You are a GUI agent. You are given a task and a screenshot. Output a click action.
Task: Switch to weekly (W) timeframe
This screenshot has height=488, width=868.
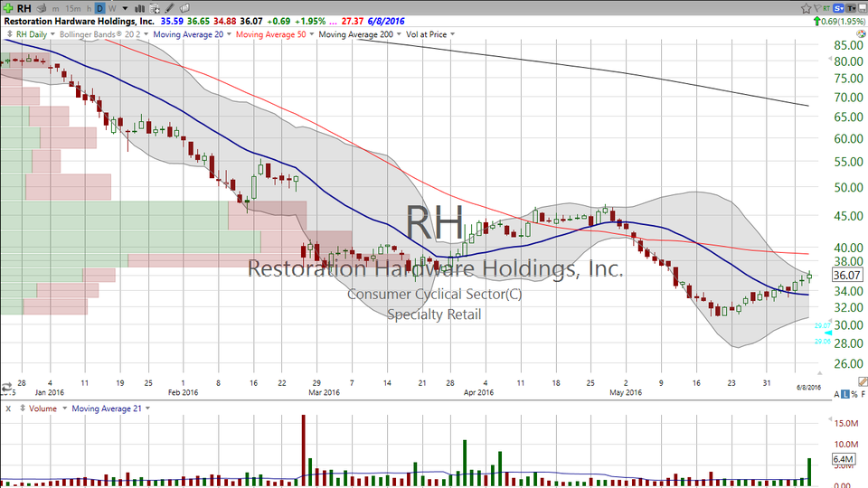112,7
